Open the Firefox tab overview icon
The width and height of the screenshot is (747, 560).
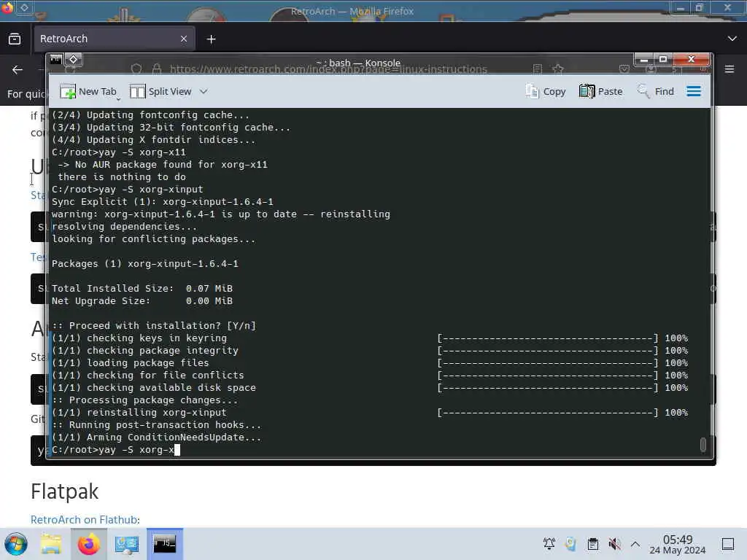tap(15, 39)
